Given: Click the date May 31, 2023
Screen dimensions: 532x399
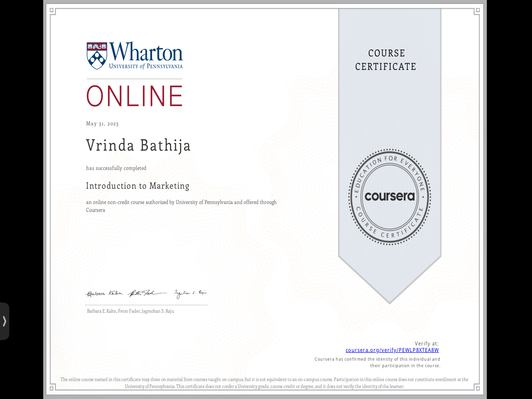Looking at the screenshot, I should [x=102, y=124].
